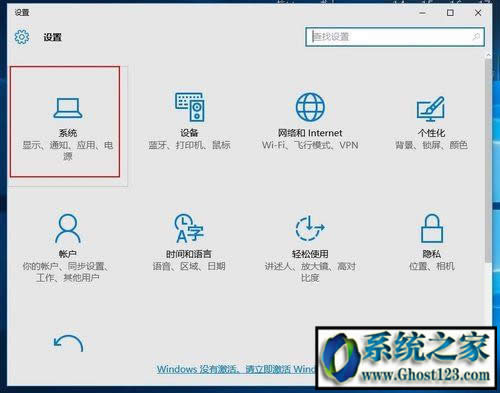The width and height of the screenshot is (500, 393).
Task: Maximize the 设置 window
Action: click(450, 13)
